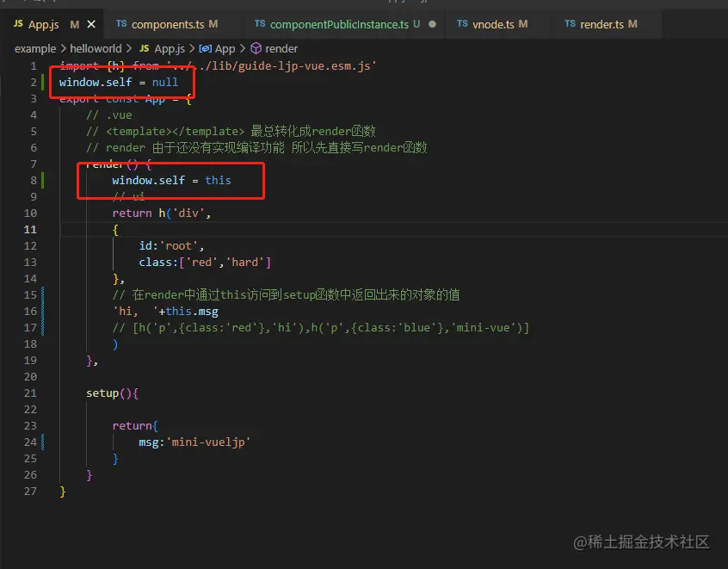Click the TS icon on the components.ts tab
728x569 pixels.
coord(121,24)
